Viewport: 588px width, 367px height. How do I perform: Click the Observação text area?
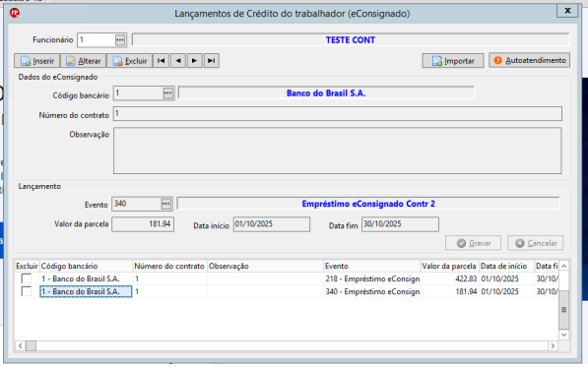338,151
